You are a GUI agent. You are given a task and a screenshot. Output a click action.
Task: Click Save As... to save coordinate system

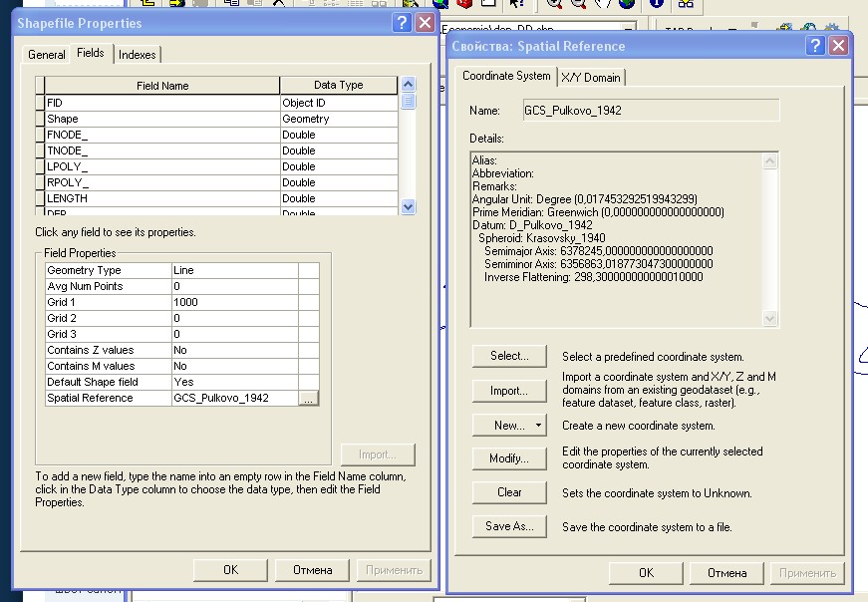509,526
